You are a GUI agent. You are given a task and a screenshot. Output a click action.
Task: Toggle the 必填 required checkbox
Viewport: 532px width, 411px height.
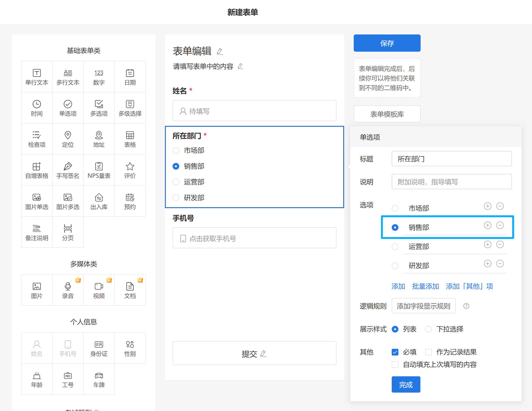[x=395, y=352]
